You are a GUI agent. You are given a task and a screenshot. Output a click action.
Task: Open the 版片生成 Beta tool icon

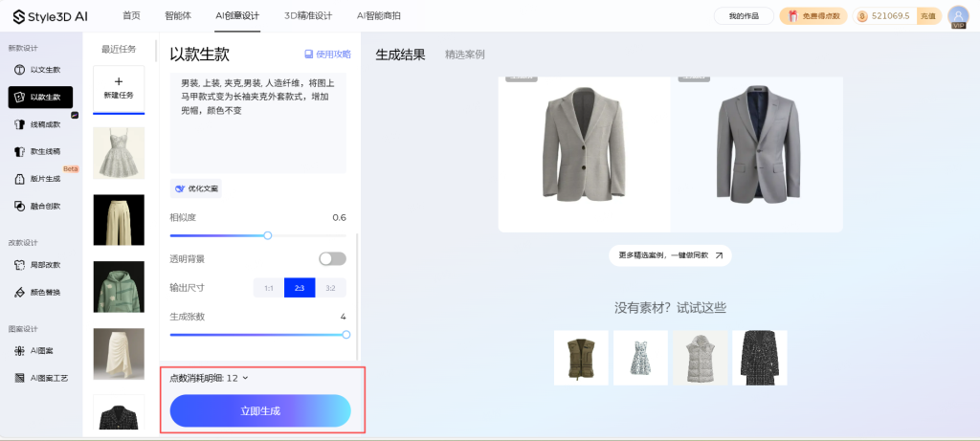(19, 179)
